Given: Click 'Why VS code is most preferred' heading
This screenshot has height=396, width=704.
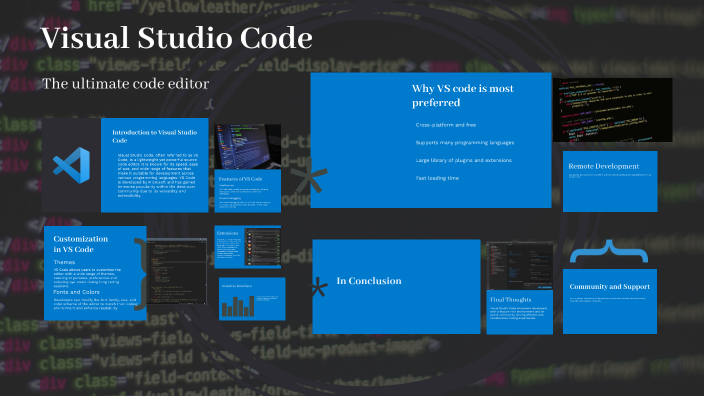Looking at the screenshot, I should pos(463,95).
